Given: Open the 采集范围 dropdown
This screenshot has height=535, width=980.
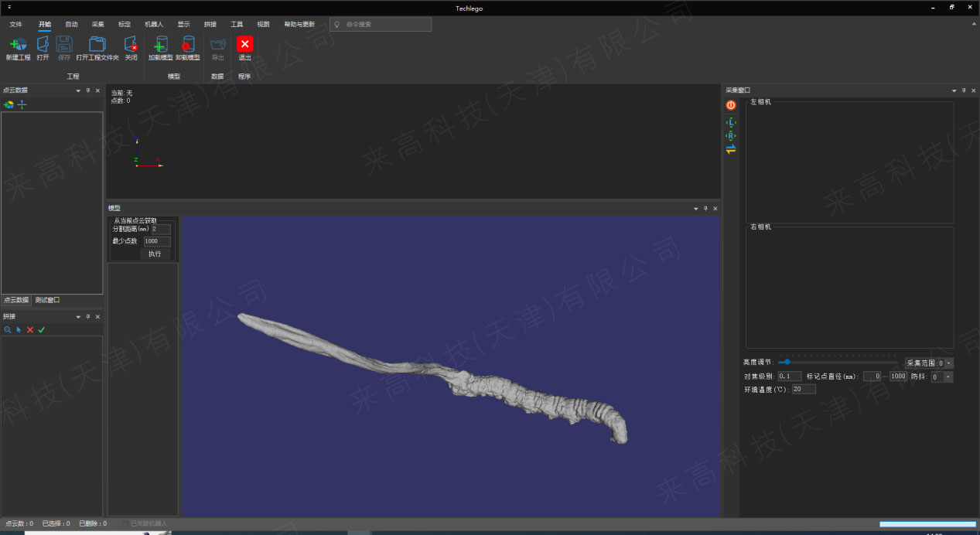Looking at the screenshot, I should pos(949,363).
